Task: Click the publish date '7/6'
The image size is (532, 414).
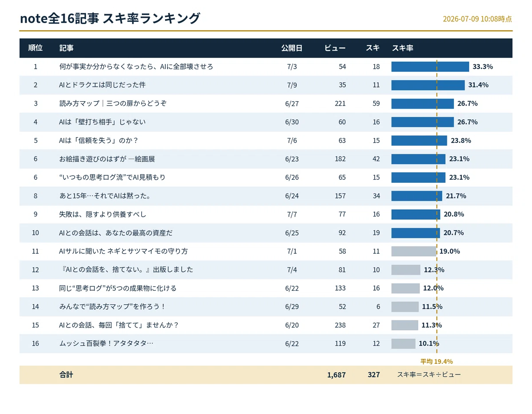Action: coord(292,141)
